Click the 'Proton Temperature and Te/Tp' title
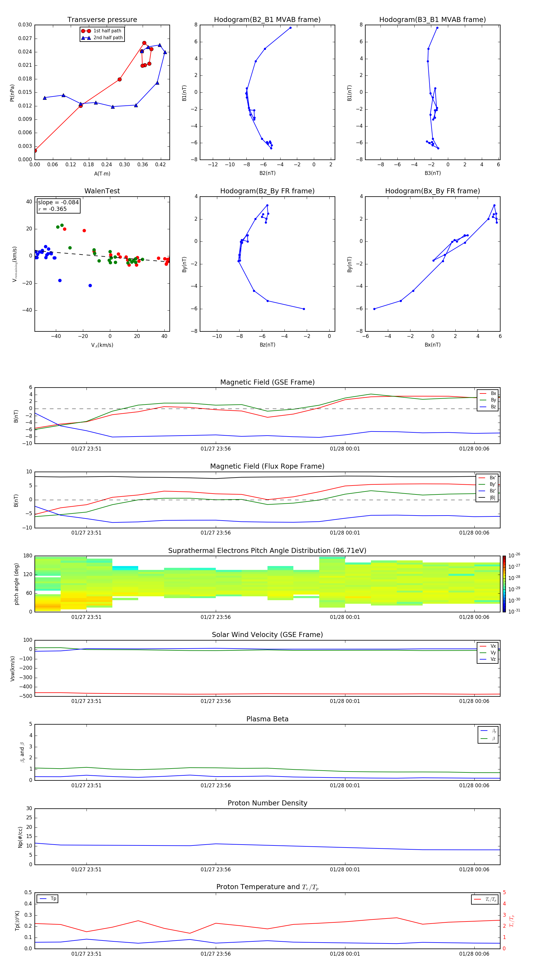Screen dimensions: 535x980 (x=267, y=887)
